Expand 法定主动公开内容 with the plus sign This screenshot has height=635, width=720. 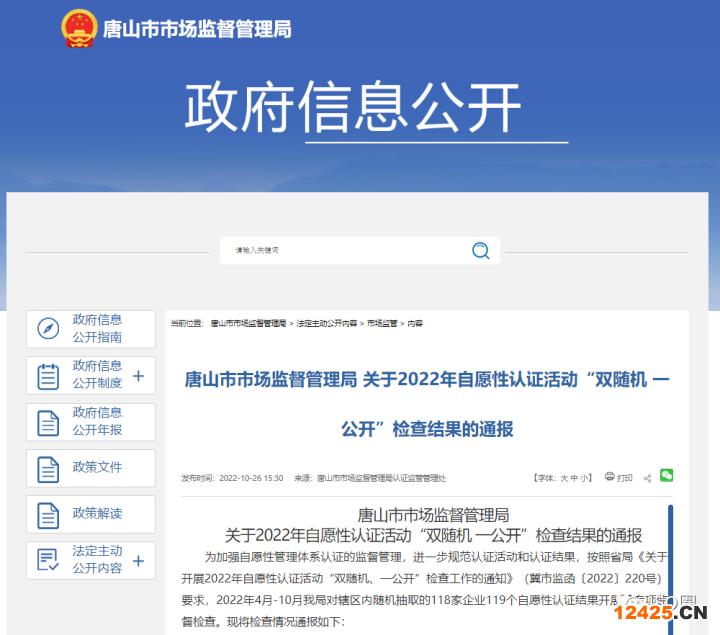point(138,561)
